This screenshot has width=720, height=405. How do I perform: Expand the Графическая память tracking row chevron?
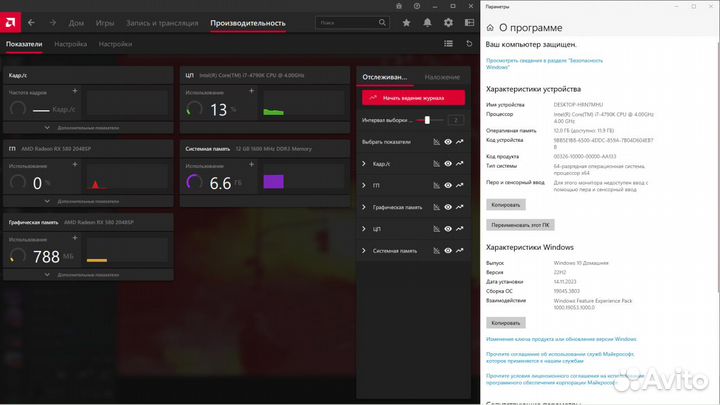364,207
